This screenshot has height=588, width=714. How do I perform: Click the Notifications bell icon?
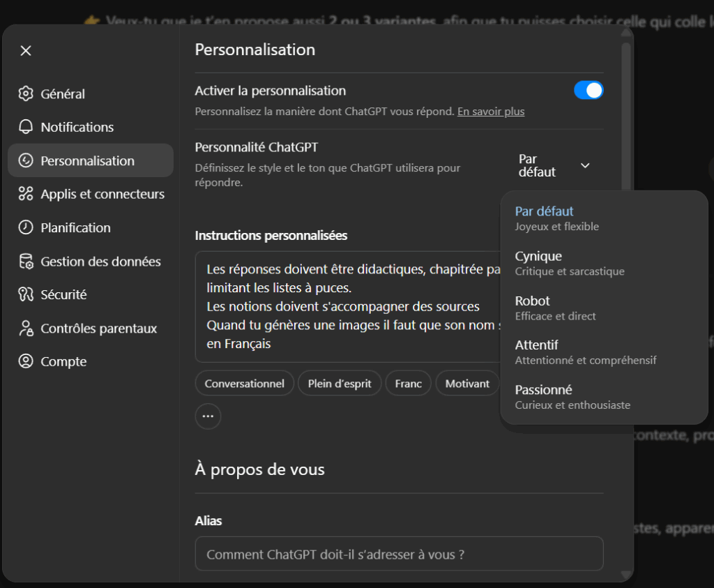26,127
